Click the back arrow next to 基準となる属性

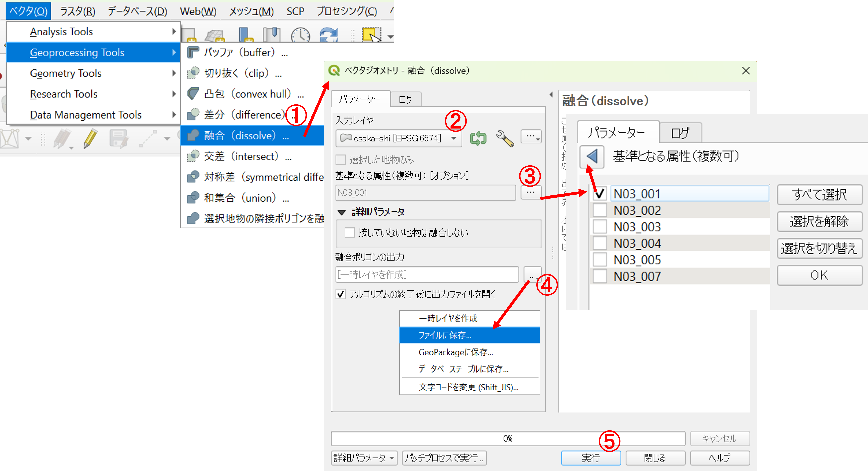592,157
